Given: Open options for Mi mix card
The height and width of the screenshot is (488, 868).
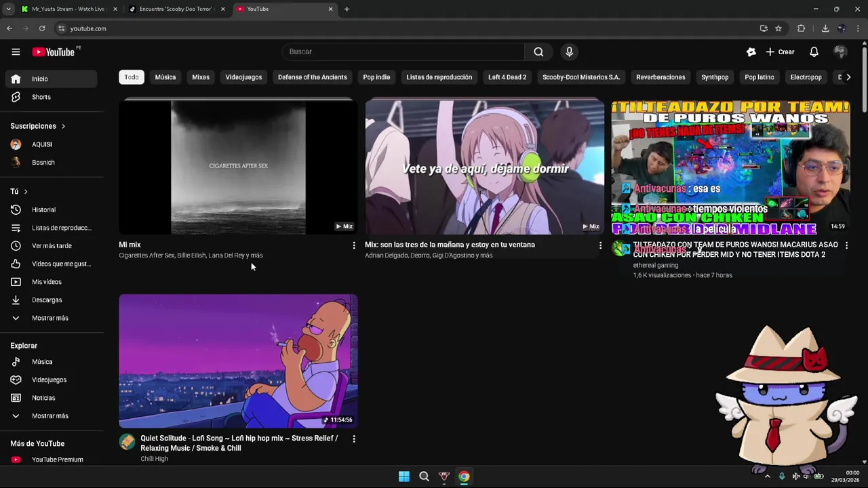Looking at the screenshot, I should (x=353, y=245).
